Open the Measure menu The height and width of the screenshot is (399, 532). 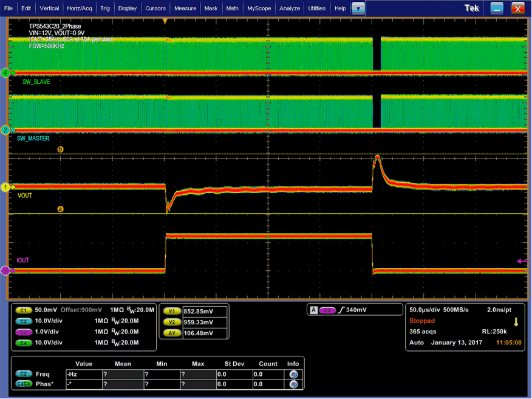(x=185, y=8)
